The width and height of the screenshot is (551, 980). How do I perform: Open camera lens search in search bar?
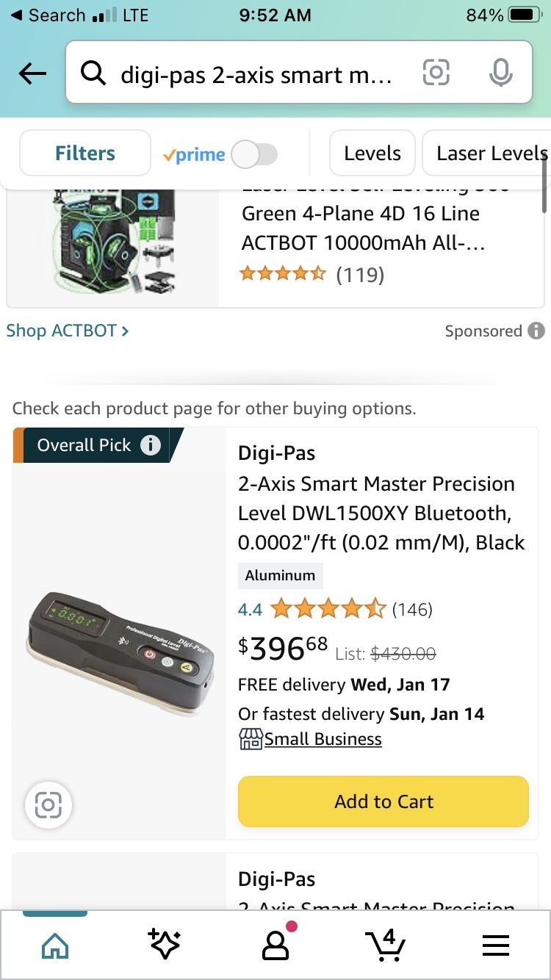[x=436, y=73]
